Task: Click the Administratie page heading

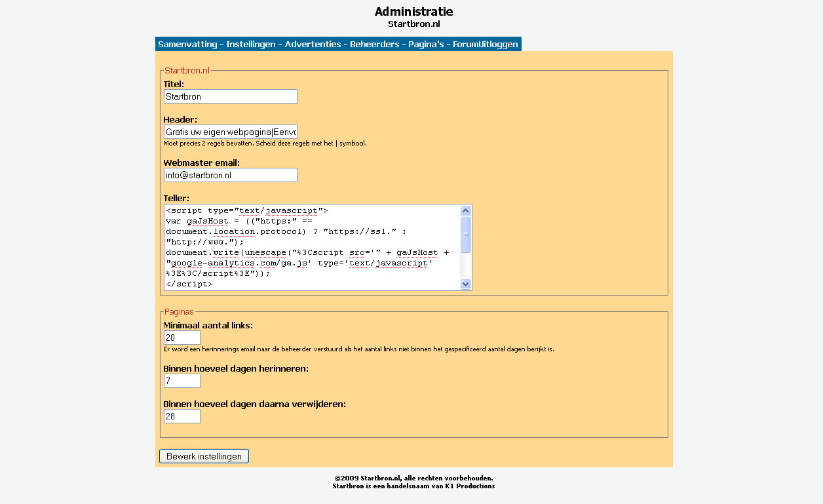Action: pyautogui.click(x=413, y=12)
